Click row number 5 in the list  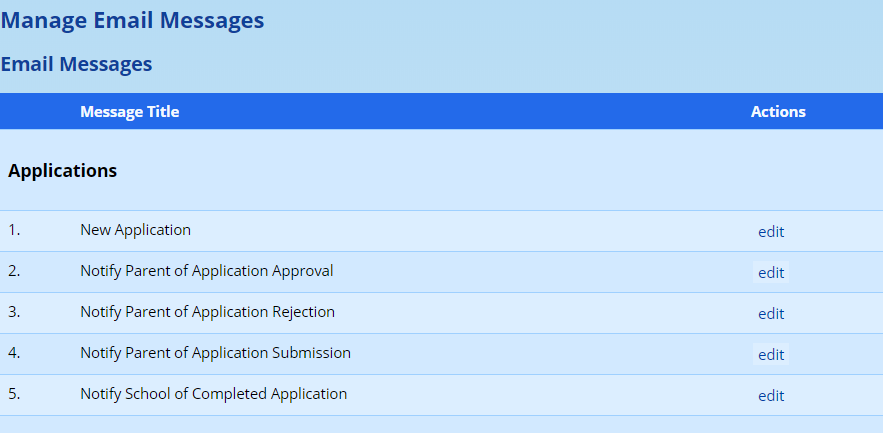click(14, 394)
